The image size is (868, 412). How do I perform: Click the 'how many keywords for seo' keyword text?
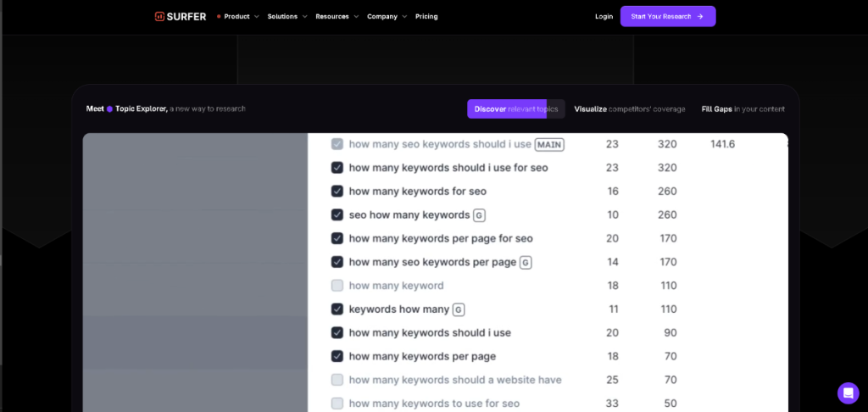pos(418,192)
